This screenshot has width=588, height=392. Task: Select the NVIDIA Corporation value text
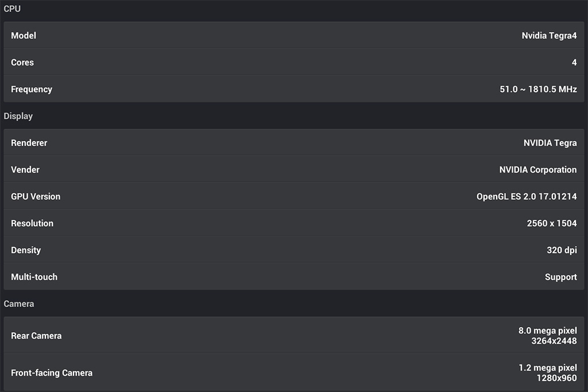click(x=538, y=170)
